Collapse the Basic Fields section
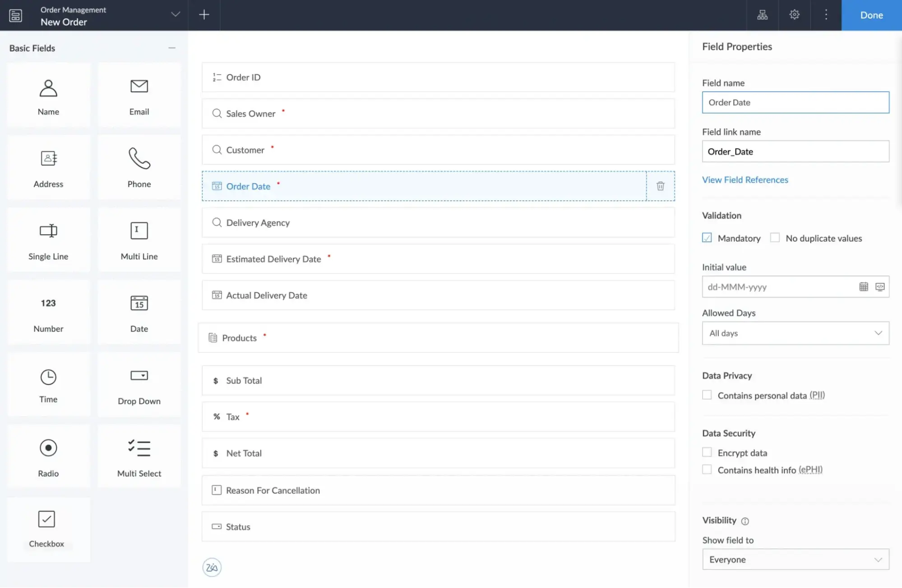Image resolution: width=902 pixels, height=588 pixels. (171, 48)
